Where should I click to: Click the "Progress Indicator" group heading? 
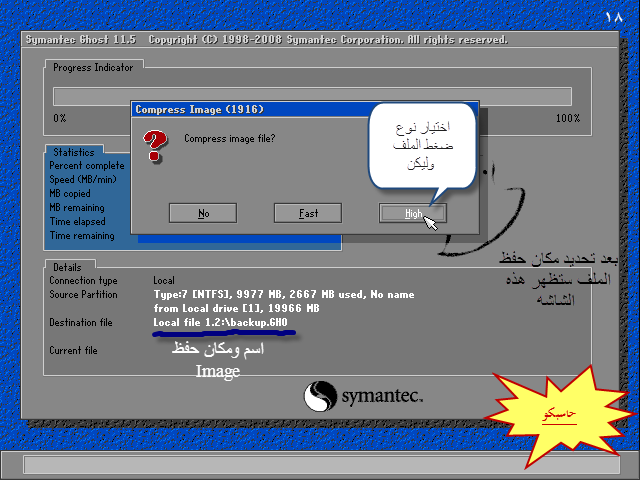(x=93, y=67)
